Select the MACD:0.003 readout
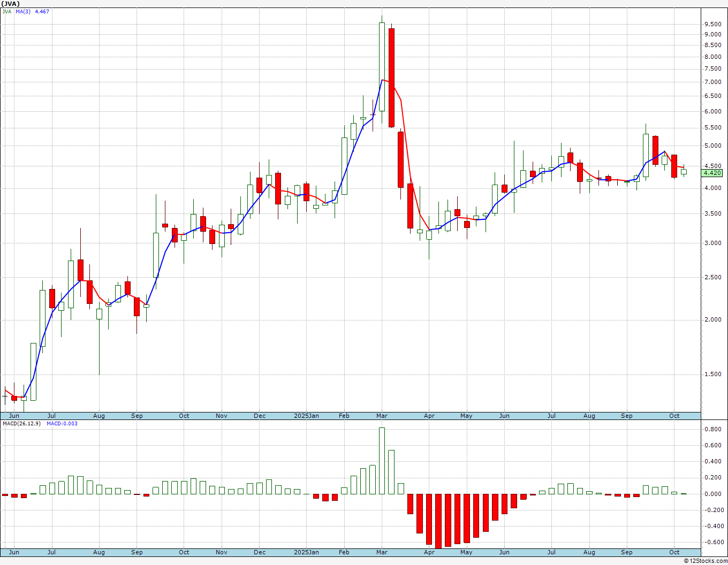The height and width of the screenshot is (565, 728). 62,424
